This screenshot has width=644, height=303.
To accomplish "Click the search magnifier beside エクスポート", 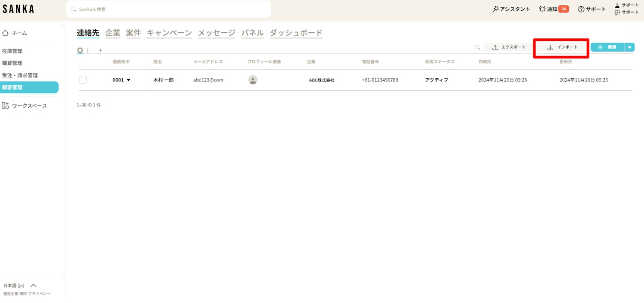I will click(x=477, y=47).
